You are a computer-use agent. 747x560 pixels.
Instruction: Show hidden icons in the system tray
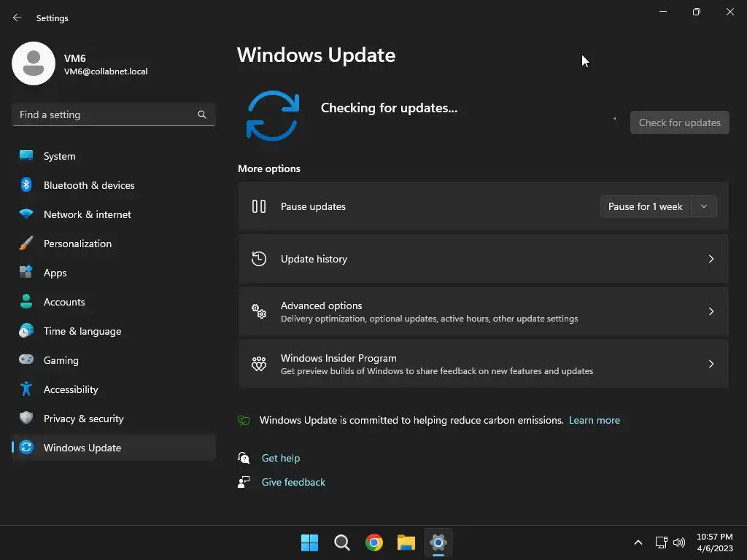638,542
